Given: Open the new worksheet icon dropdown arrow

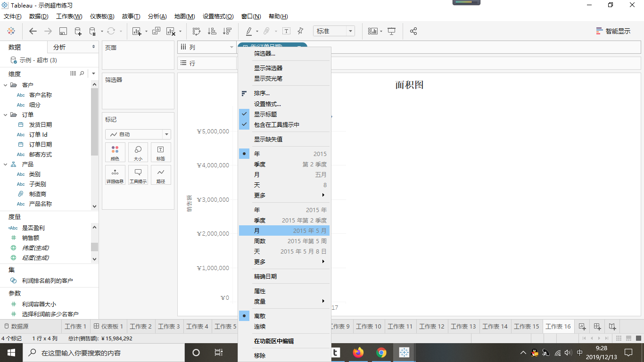Looking at the screenshot, I should coord(146,32).
